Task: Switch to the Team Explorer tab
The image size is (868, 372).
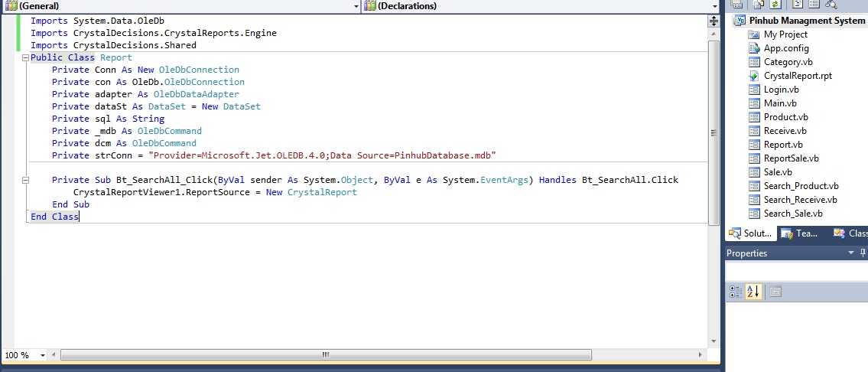Action: (799, 233)
